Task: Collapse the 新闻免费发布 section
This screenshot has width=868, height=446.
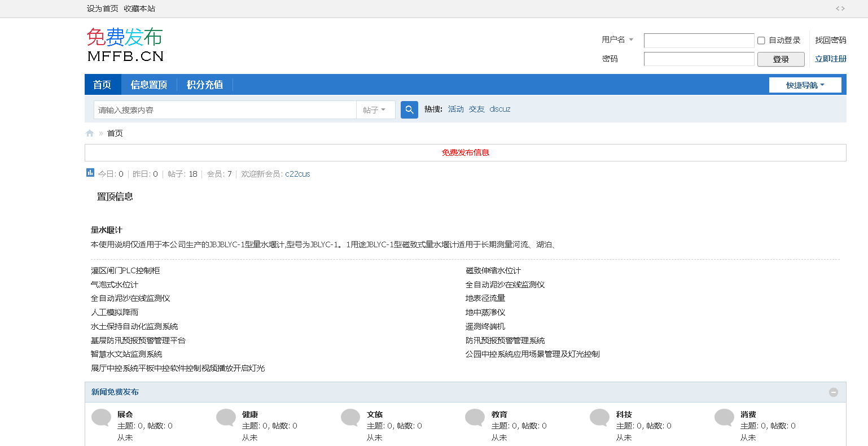Action: click(x=833, y=392)
